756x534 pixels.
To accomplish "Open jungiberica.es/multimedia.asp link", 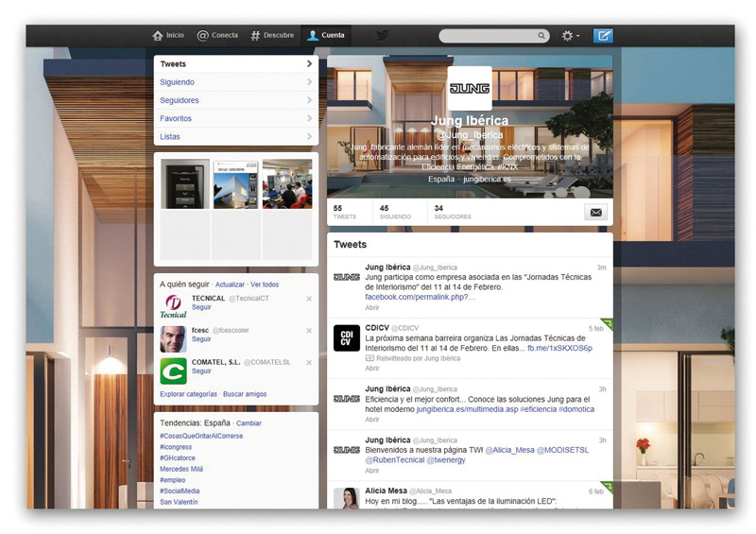I will point(467,409).
